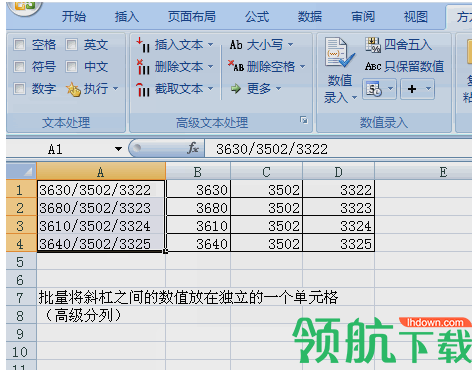Select column A header
This screenshot has width=472, height=370.
[x=101, y=172]
